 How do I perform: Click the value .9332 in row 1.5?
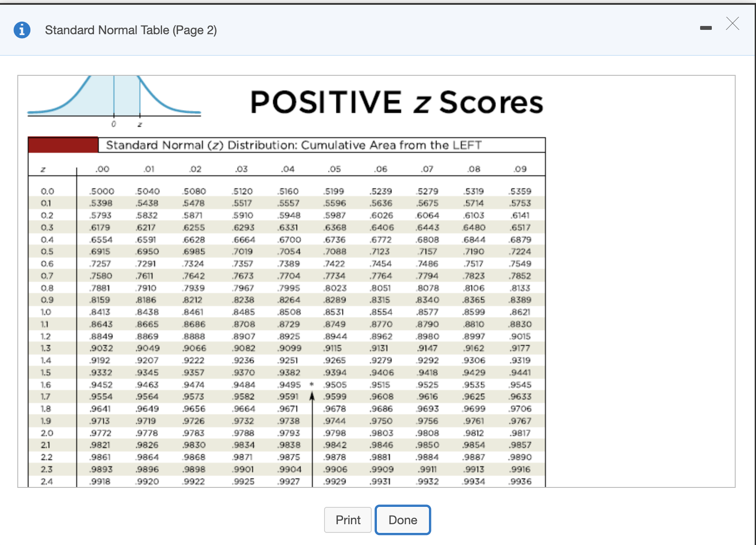[x=101, y=373]
